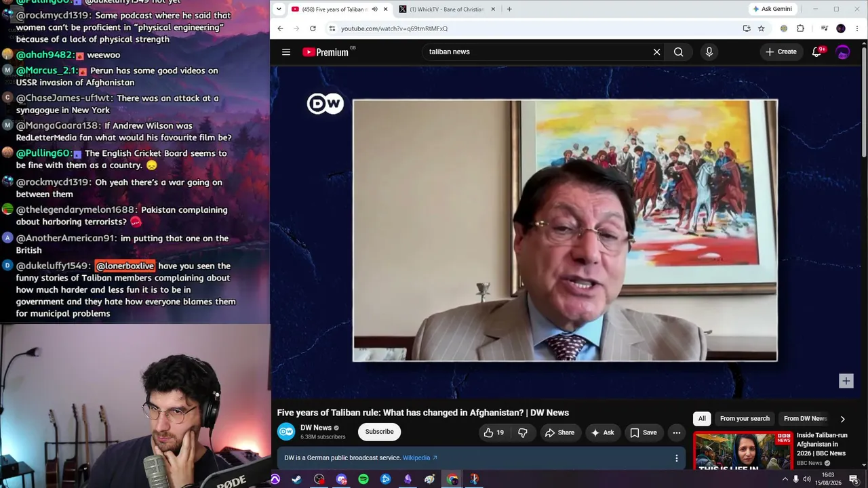Open the DW News channel avatar
The height and width of the screenshot is (488, 868).
[286, 432]
